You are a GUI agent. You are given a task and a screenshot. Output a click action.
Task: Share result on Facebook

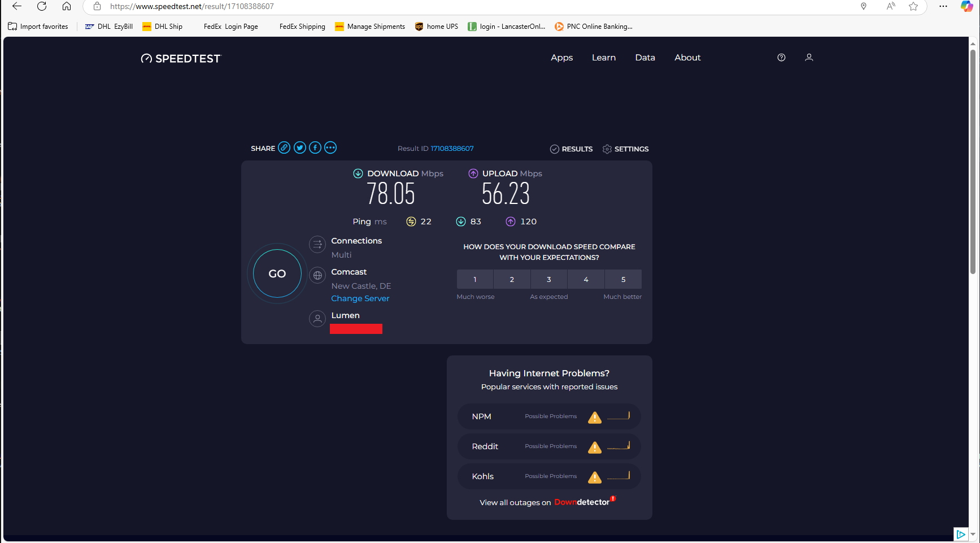pos(315,148)
